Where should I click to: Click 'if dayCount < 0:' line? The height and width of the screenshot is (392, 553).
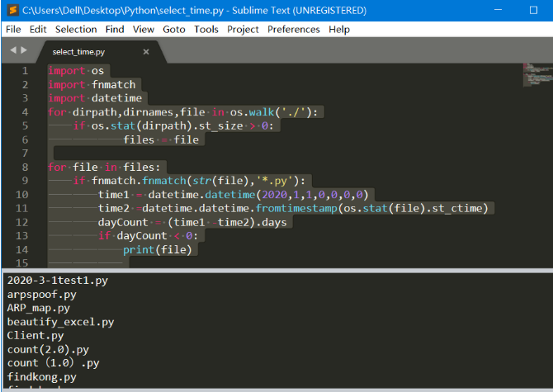point(148,236)
